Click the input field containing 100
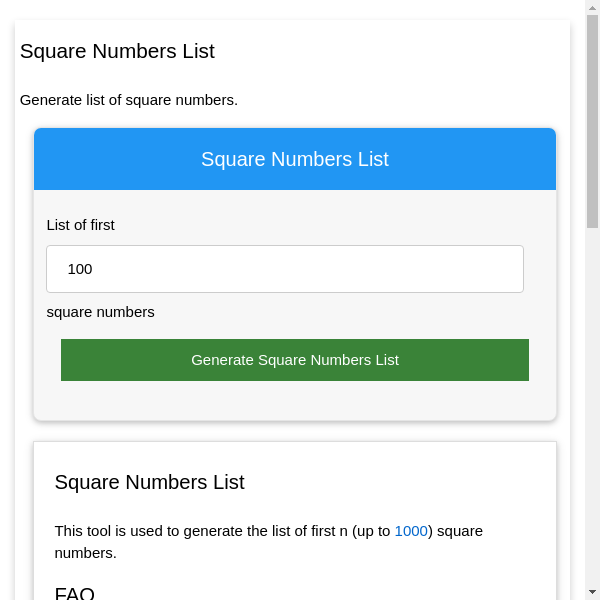The width and height of the screenshot is (600, 600). [x=284, y=269]
